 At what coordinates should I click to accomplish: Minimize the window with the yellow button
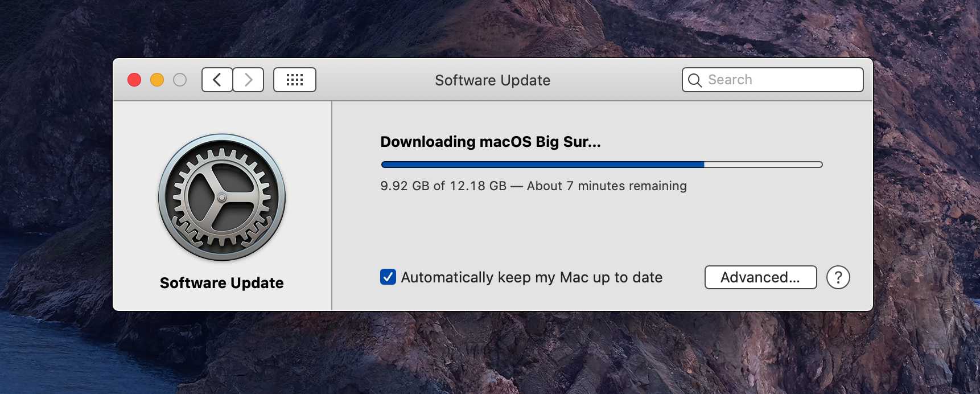click(x=157, y=80)
